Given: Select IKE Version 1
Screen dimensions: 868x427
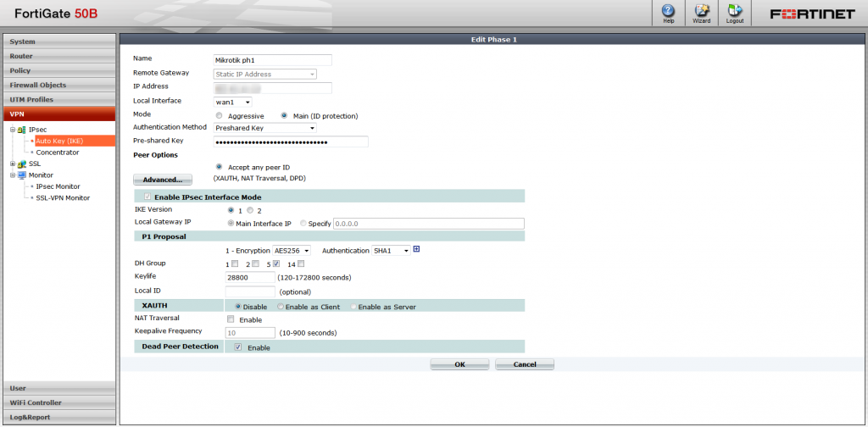Looking at the screenshot, I should click(231, 210).
